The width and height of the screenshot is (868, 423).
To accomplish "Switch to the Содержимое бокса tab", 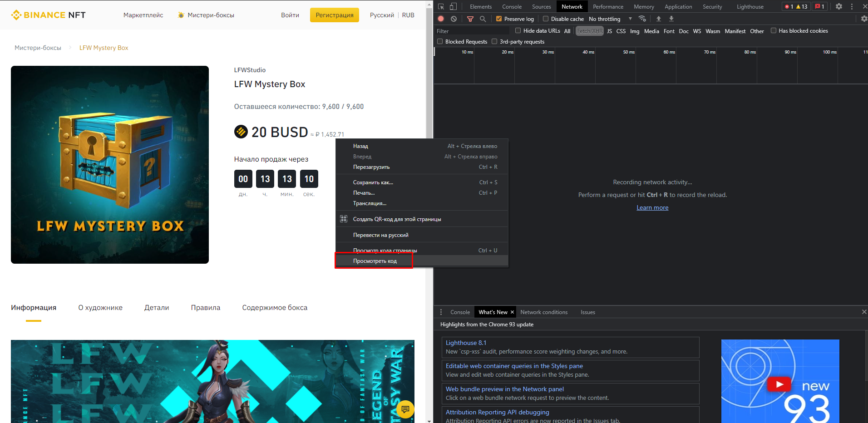I will (x=275, y=308).
